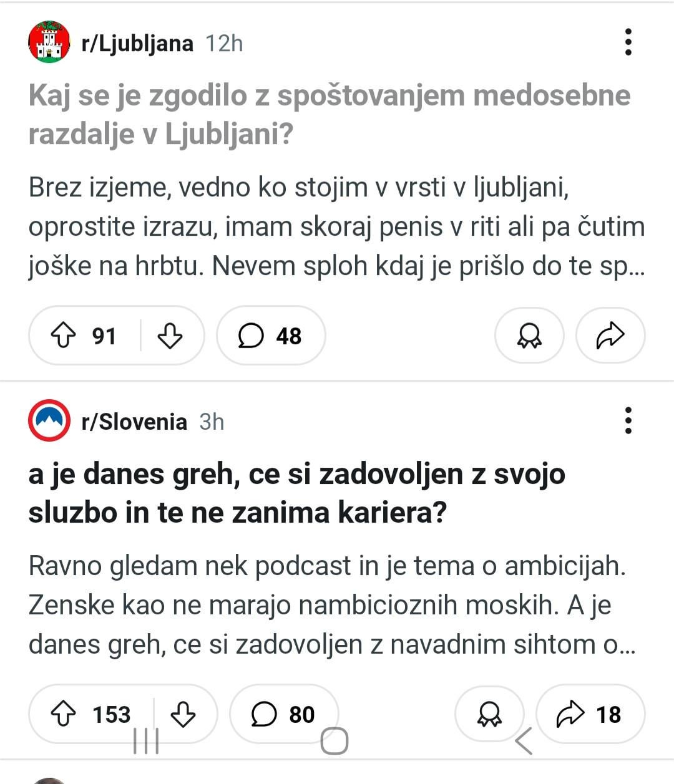The width and height of the screenshot is (674, 784).
Task: Tap the r/Slovenia community avatar
Action: pyautogui.click(x=49, y=420)
